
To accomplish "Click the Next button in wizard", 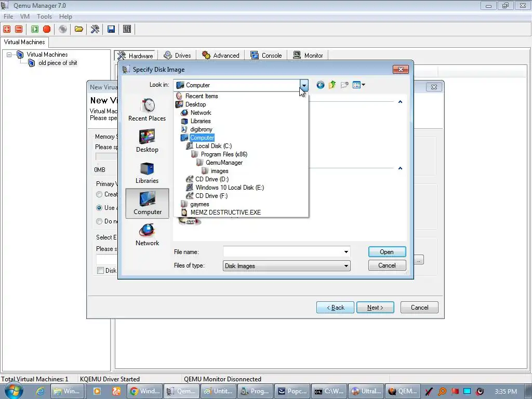I will [375, 308].
